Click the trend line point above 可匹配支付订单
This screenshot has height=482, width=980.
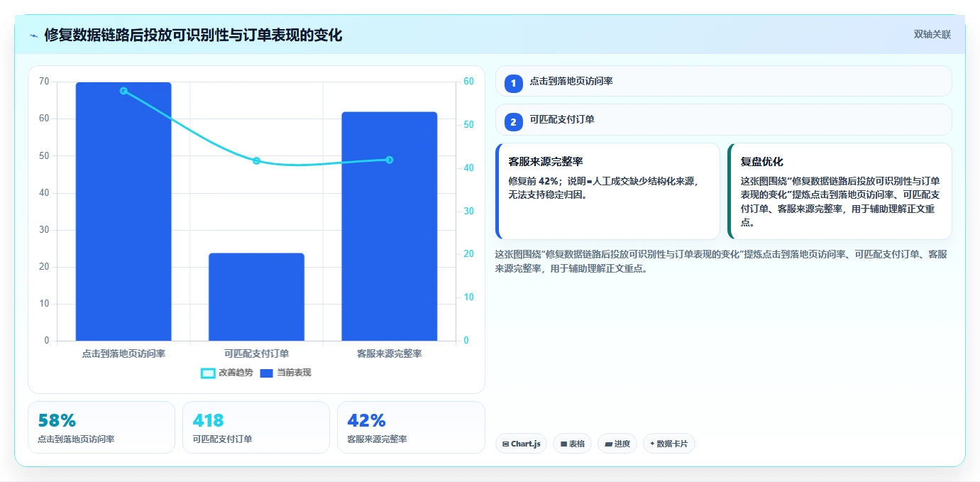(x=256, y=160)
